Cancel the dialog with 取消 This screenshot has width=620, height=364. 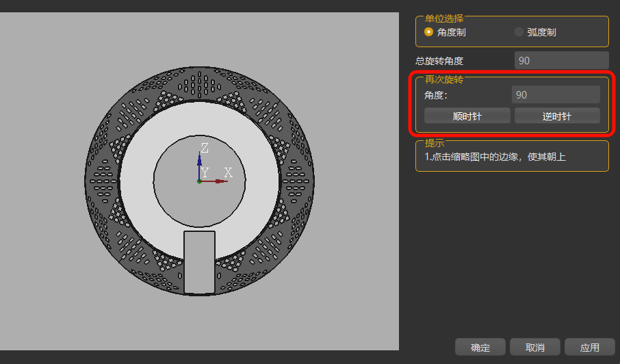(x=534, y=348)
